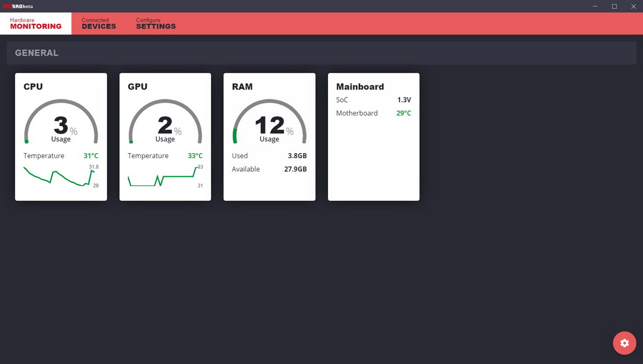The height and width of the screenshot is (364, 643).
Task: Click the Available label in RAM card
Action: [246, 169]
